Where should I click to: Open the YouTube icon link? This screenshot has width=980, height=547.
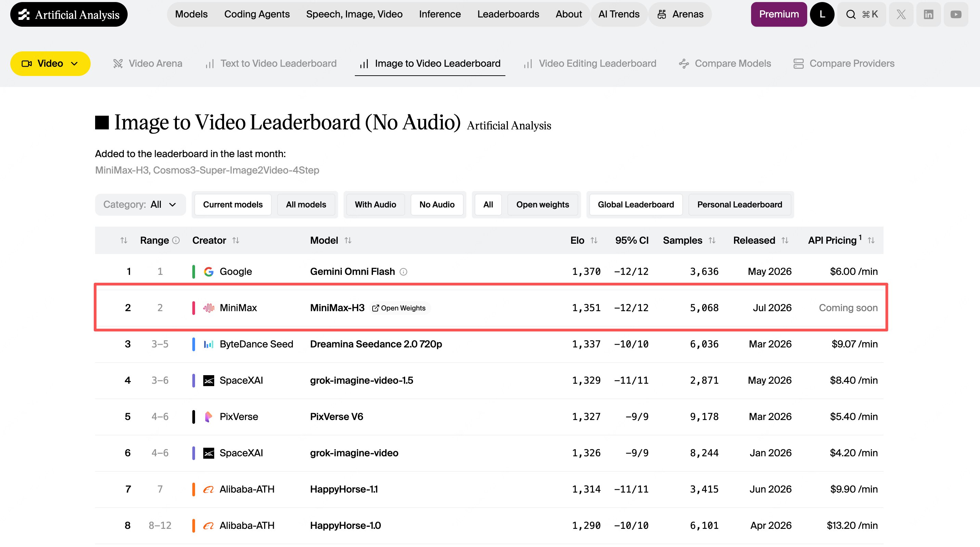coord(956,14)
